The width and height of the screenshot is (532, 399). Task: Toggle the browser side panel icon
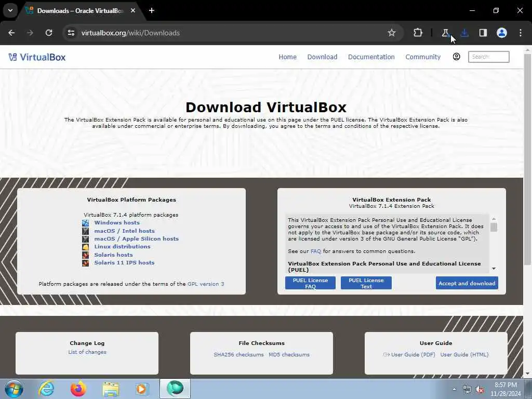483,33
